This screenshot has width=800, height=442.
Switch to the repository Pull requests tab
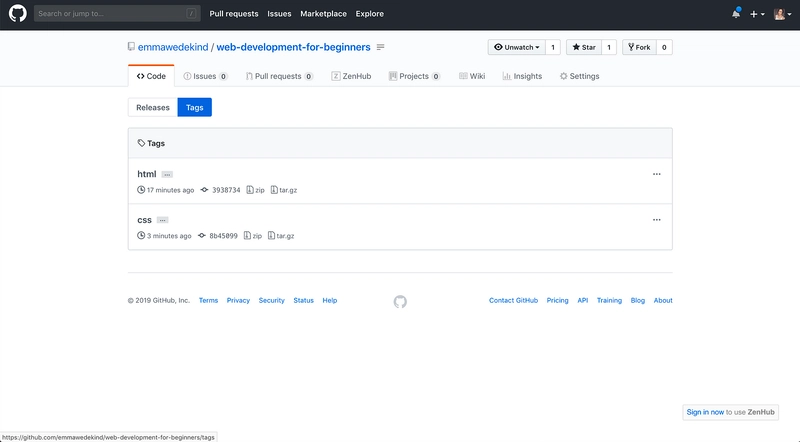coord(279,76)
